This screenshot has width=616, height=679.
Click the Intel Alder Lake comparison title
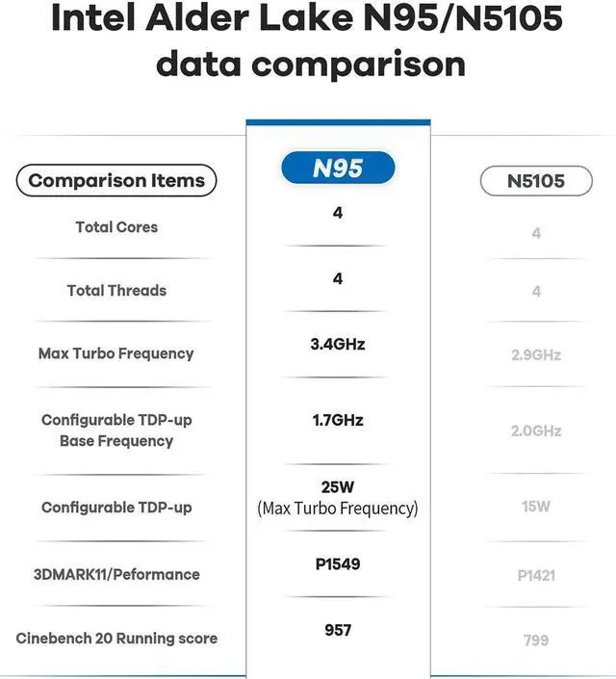pyautogui.click(x=307, y=40)
